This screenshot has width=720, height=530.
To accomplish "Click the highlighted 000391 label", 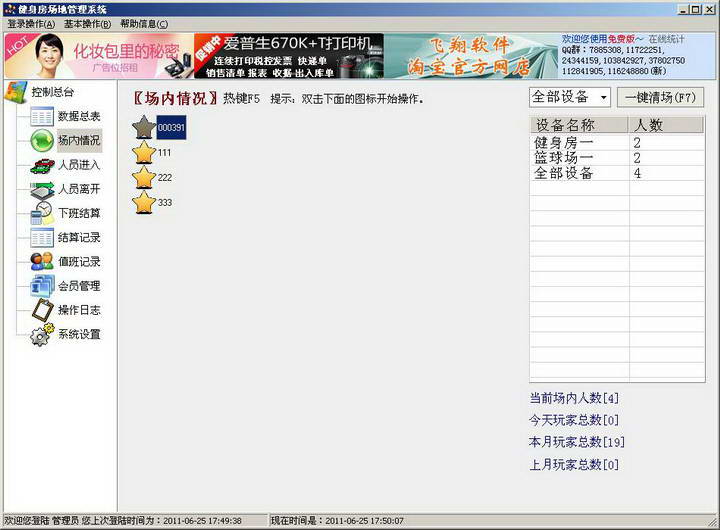I will 171,127.
